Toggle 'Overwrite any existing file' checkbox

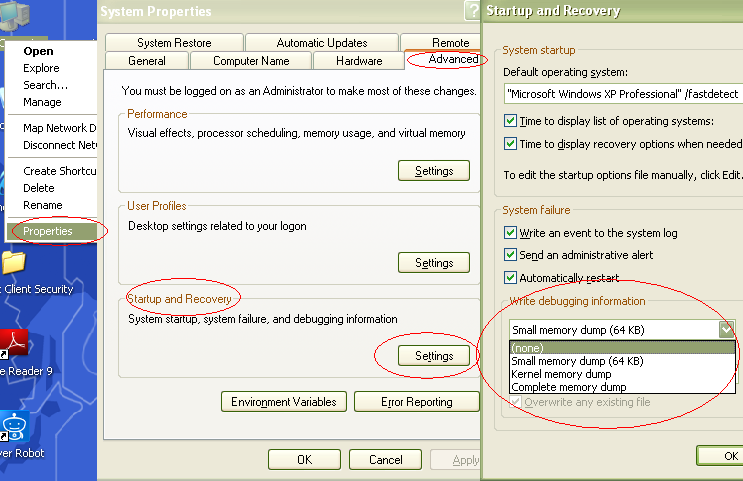(x=516, y=402)
